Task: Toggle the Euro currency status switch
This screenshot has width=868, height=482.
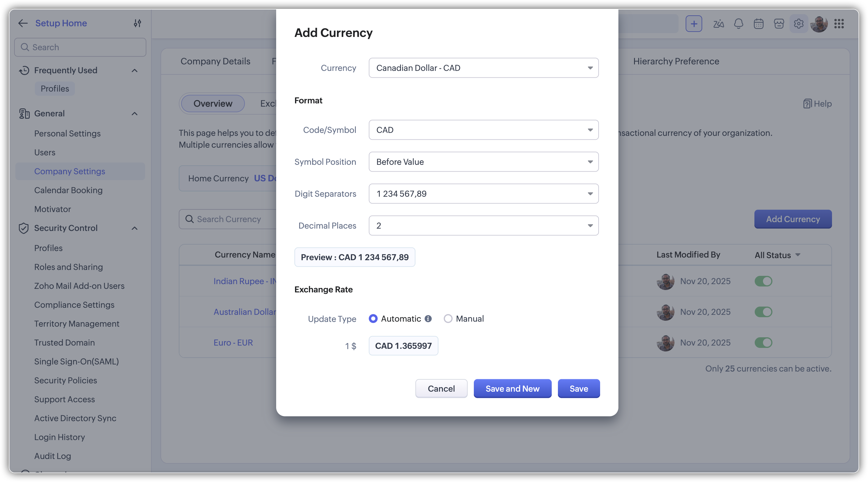Action: click(x=763, y=342)
